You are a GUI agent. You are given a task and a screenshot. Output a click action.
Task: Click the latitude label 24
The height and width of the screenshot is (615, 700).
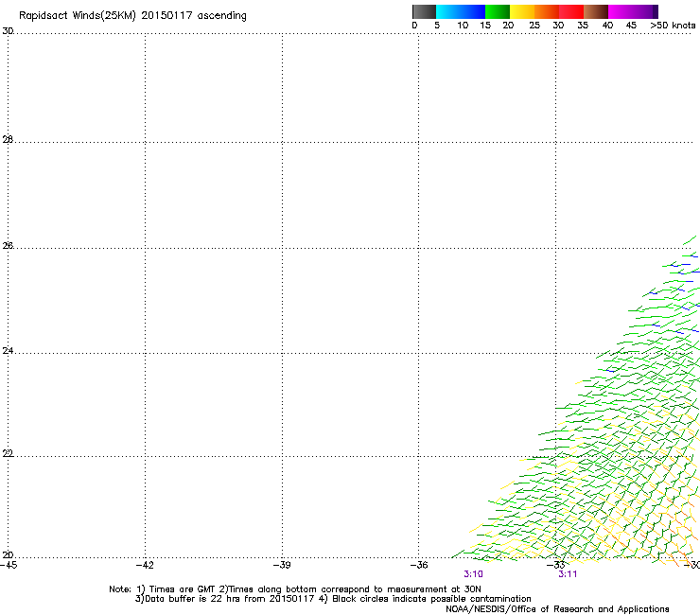[8, 351]
